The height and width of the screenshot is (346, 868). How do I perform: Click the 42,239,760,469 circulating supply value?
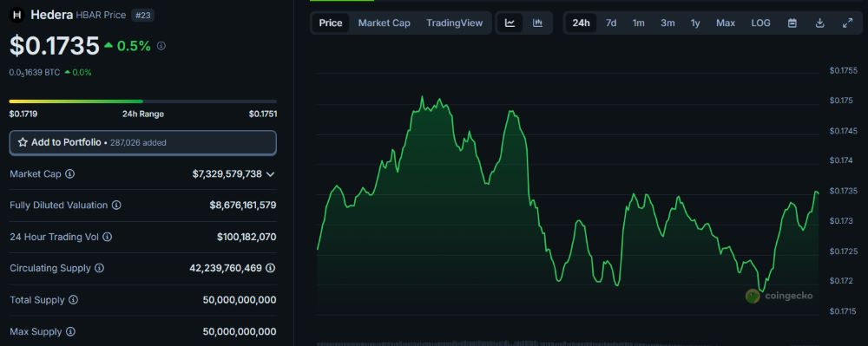coord(226,268)
